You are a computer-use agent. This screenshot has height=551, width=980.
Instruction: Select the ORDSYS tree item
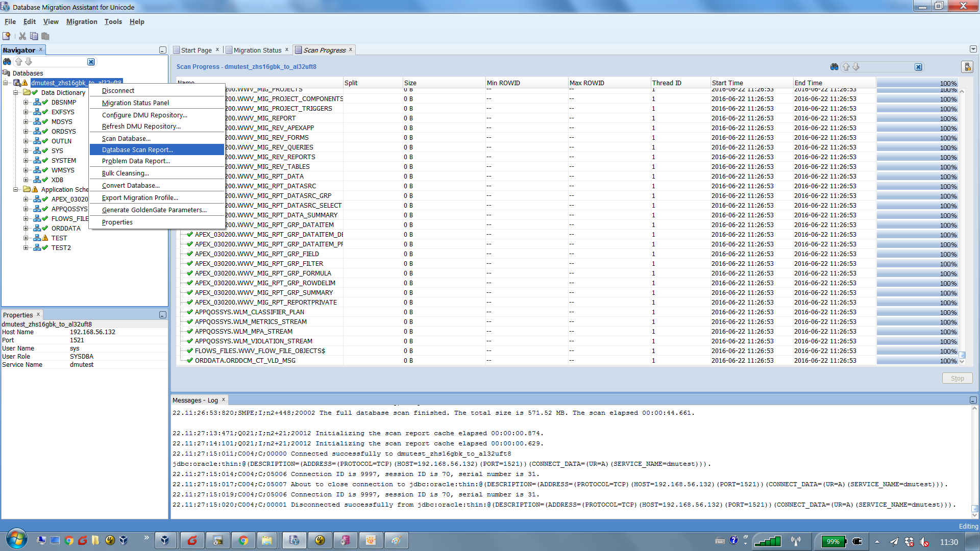[x=63, y=132]
